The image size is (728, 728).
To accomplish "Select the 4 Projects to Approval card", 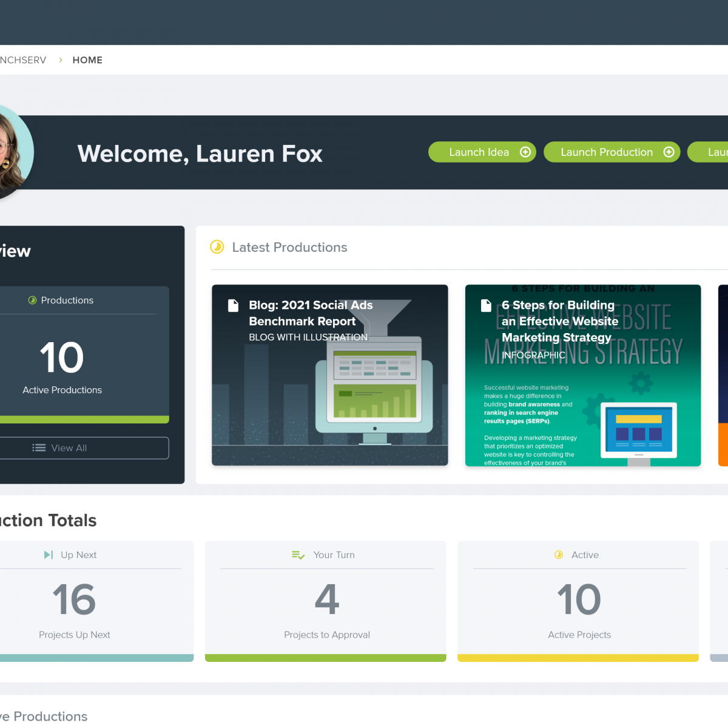I will coord(326,601).
